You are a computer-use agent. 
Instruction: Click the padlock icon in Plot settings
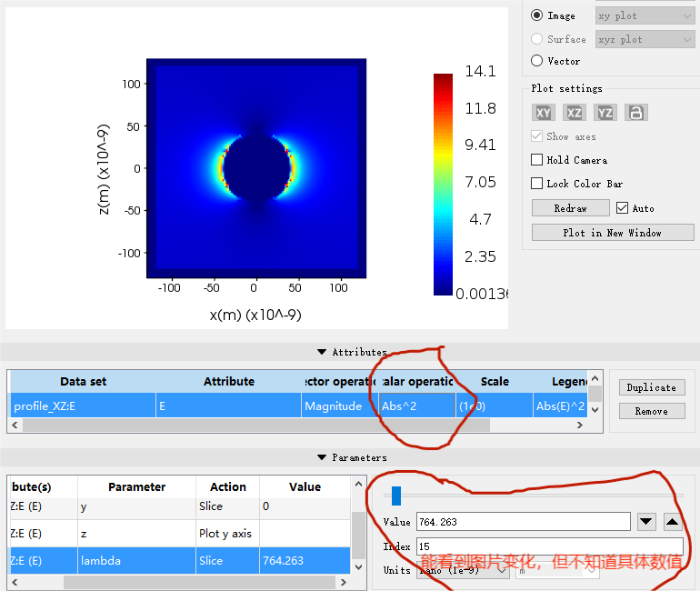tap(636, 113)
